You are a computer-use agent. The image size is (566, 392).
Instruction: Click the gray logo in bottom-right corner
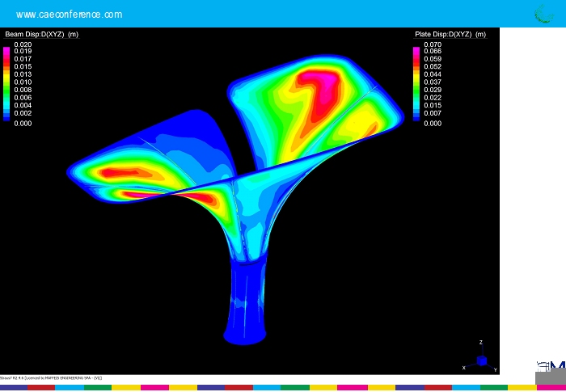[x=551, y=373]
